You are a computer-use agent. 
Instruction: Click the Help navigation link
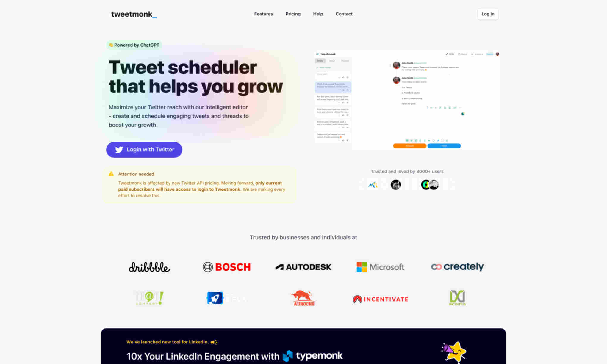point(318,14)
